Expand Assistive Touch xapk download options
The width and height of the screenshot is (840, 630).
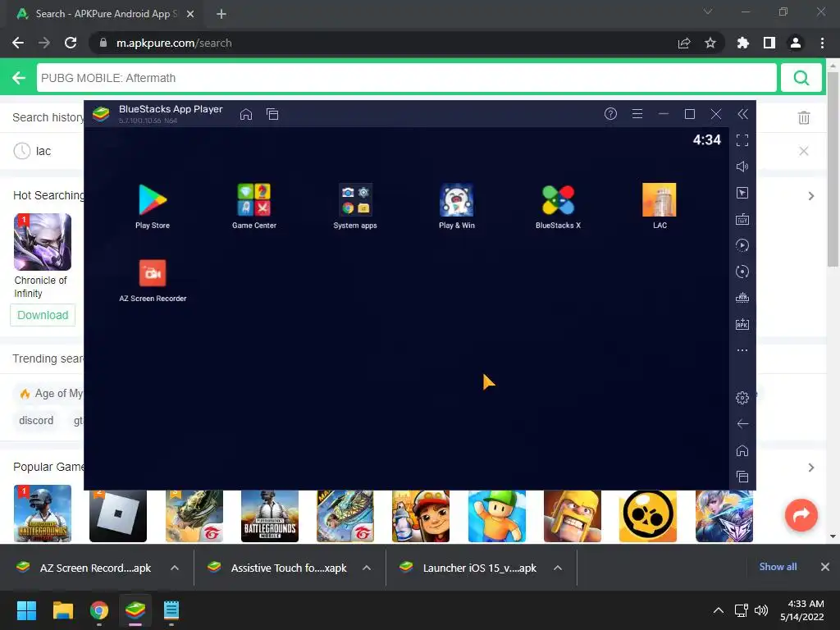367,568
